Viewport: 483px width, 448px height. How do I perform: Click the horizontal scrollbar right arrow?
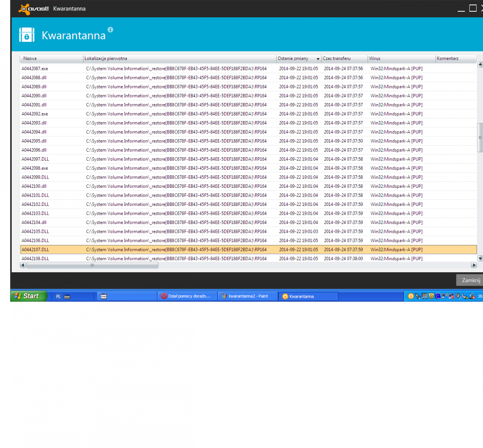pyautogui.click(x=474, y=265)
